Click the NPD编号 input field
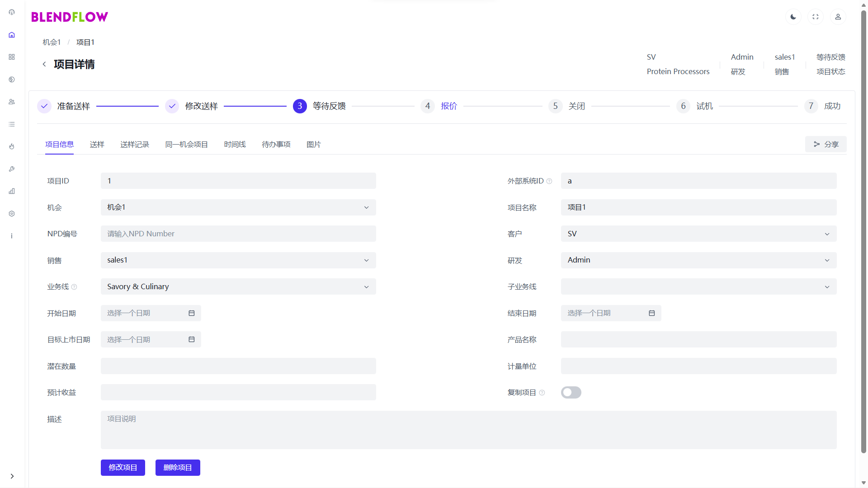Image resolution: width=868 pixels, height=488 pixels. click(x=238, y=234)
